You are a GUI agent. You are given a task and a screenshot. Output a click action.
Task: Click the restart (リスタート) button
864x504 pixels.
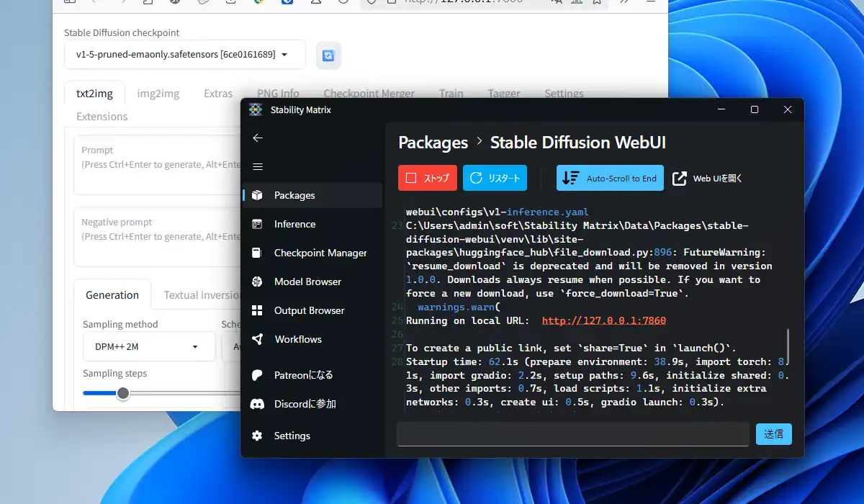495,178
